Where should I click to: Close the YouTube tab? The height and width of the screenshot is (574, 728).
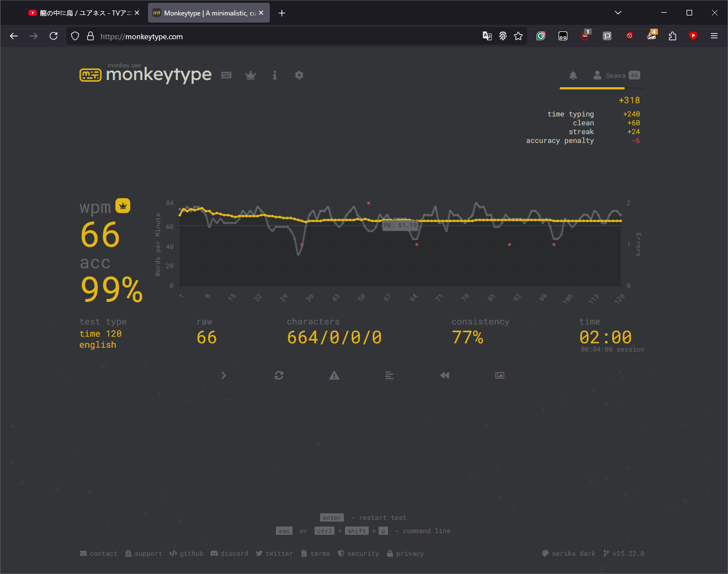pyautogui.click(x=137, y=13)
